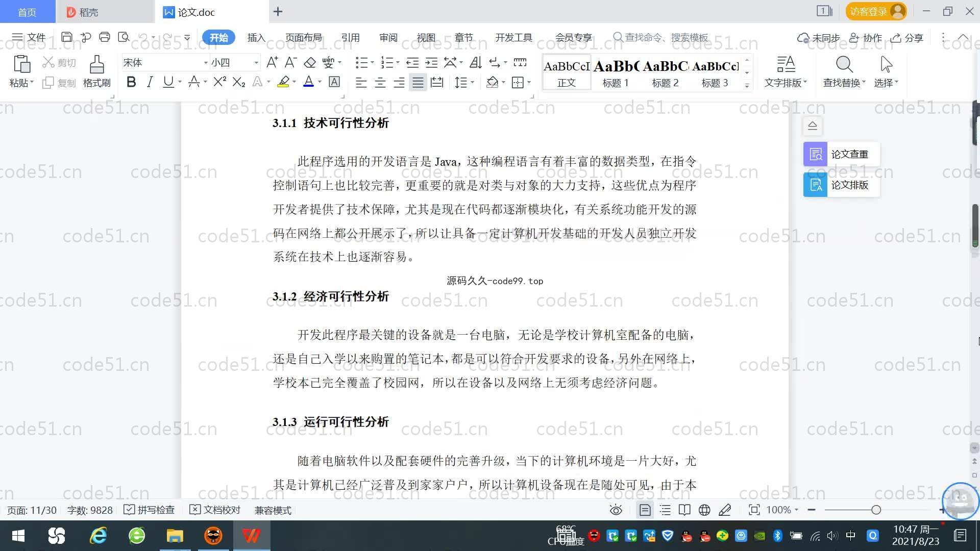Click 未同步 sync status button

point(818,37)
